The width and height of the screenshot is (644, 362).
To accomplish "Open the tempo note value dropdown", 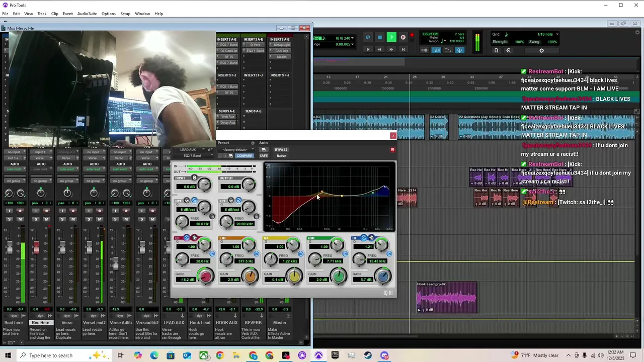I will point(442,41).
